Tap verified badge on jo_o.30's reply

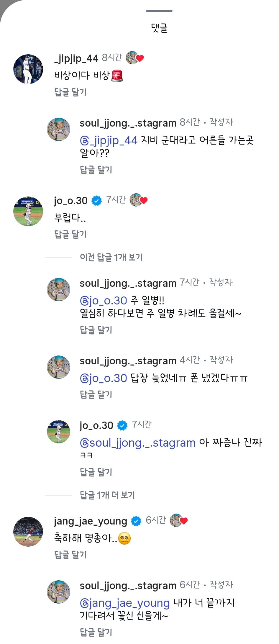pyautogui.click(x=122, y=425)
